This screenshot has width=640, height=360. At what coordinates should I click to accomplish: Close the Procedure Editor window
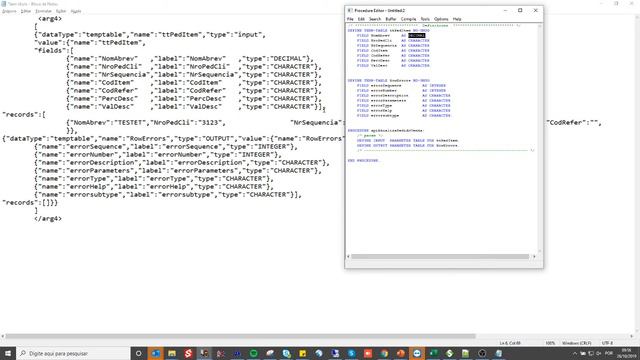click(536, 11)
